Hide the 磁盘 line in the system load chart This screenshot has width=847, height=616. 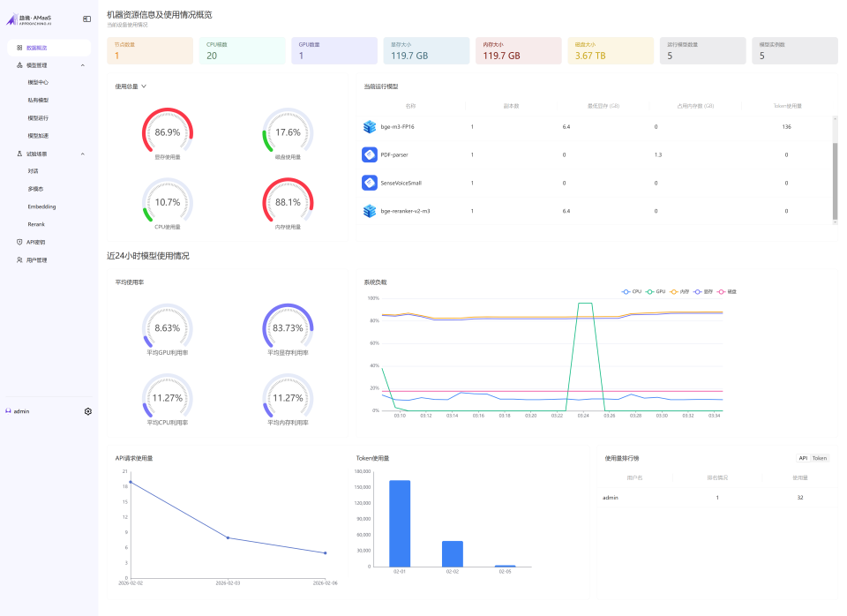(726, 291)
